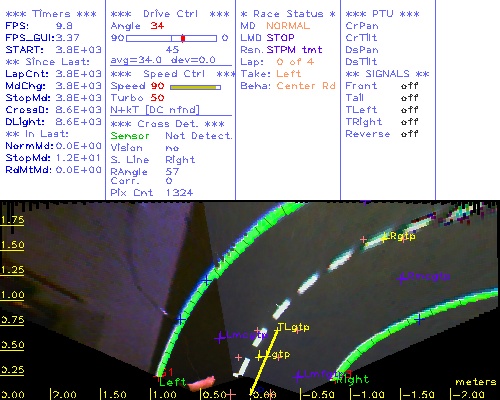Toggle the Front signal off indicator
This screenshot has height=400, width=500.
(409, 86)
